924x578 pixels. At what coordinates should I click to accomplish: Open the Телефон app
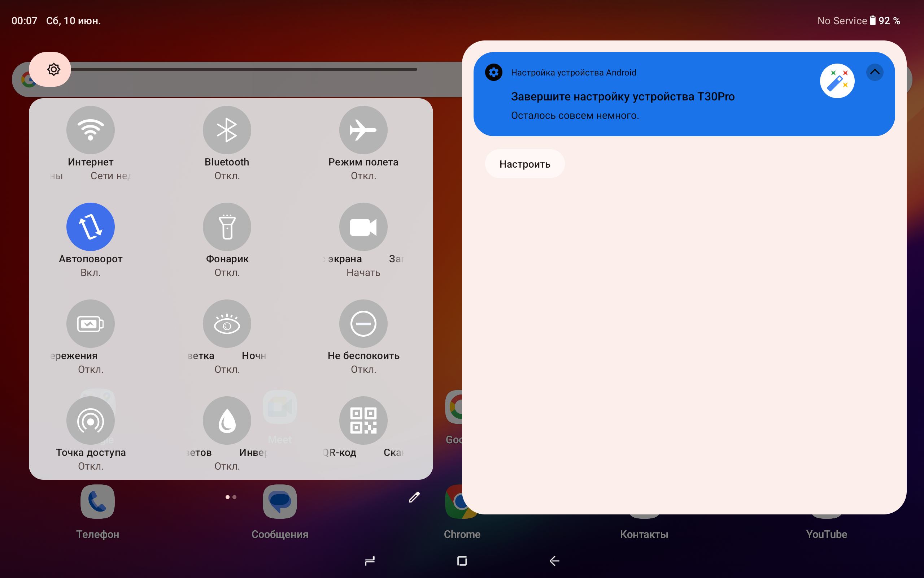click(97, 501)
